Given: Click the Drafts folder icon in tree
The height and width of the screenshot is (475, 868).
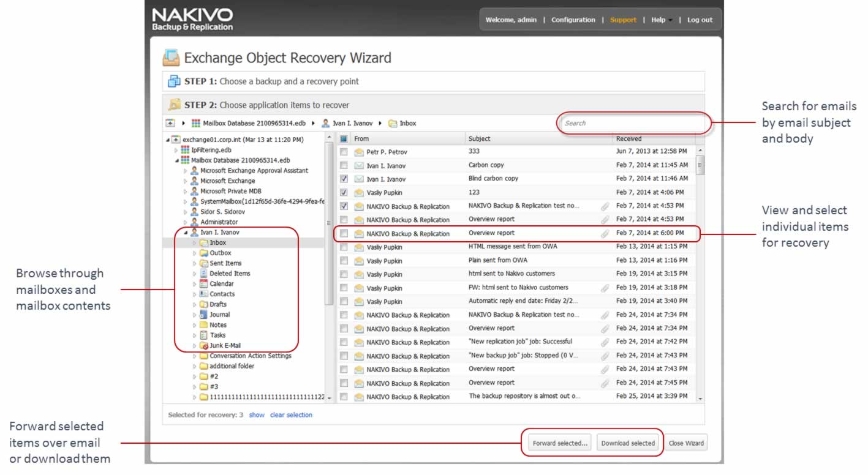Looking at the screenshot, I should [x=204, y=304].
